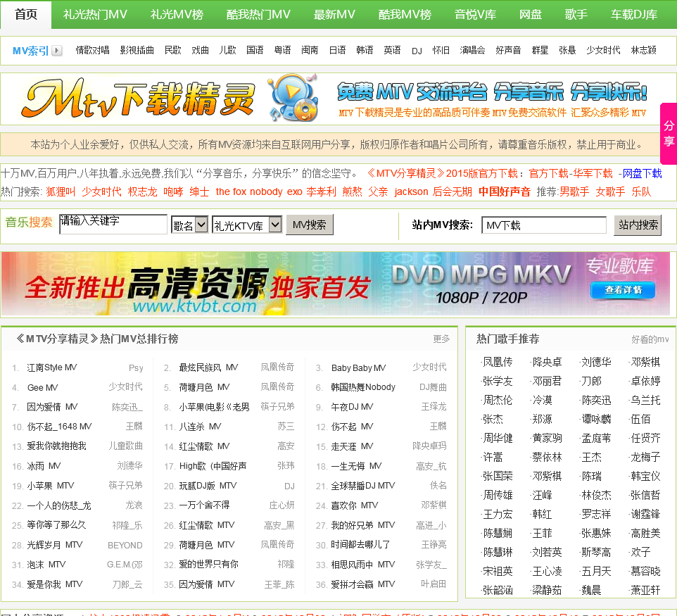
Task: Focus the 站内MV搜索 input field
Action: [x=544, y=225]
